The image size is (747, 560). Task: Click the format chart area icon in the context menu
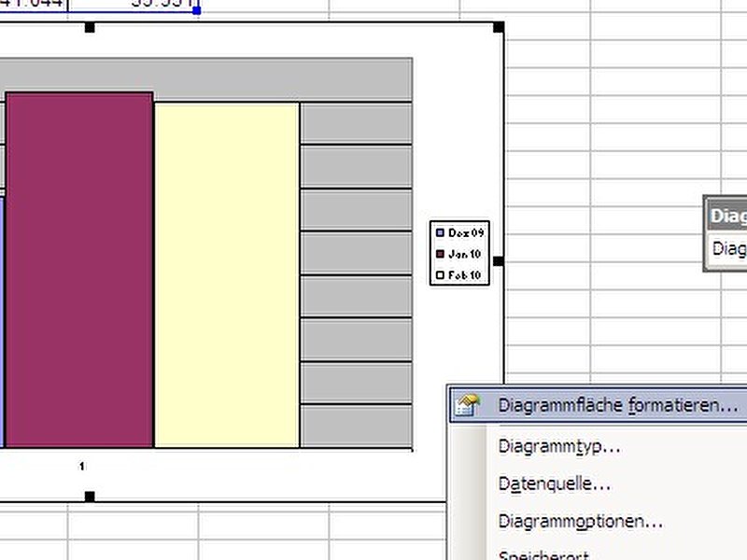point(466,405)
